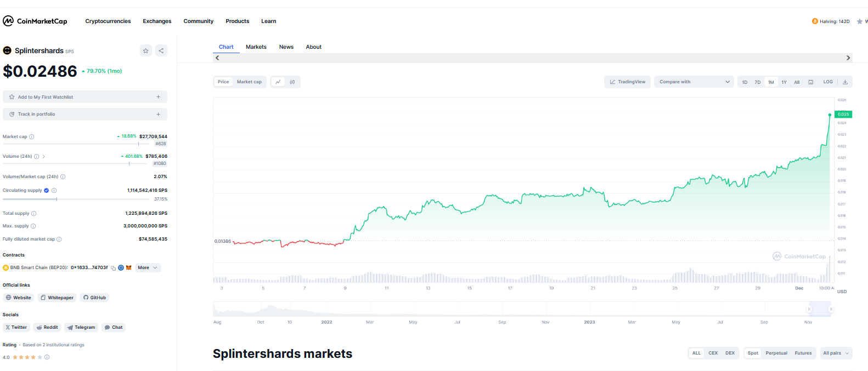Plus icon on Track in portfolio

pyautogui.click(x=158, y=114)
